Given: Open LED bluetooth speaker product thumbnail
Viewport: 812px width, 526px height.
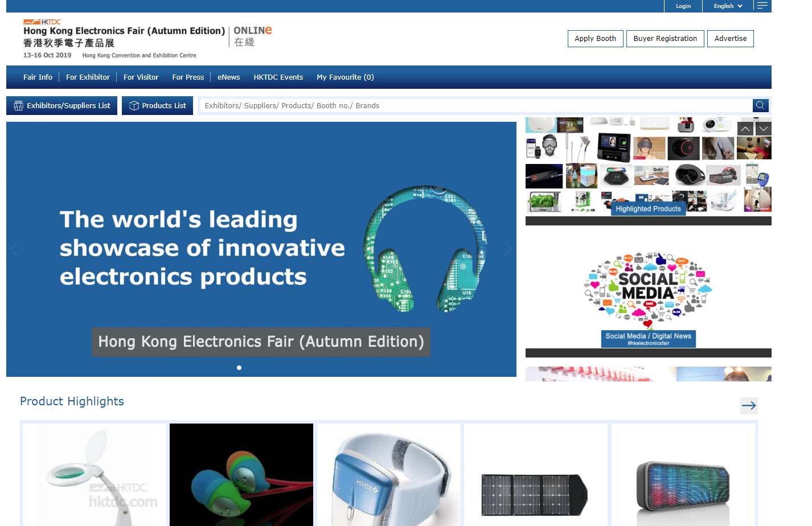Looking at the screenshot, I should click(x=683, y=475).
